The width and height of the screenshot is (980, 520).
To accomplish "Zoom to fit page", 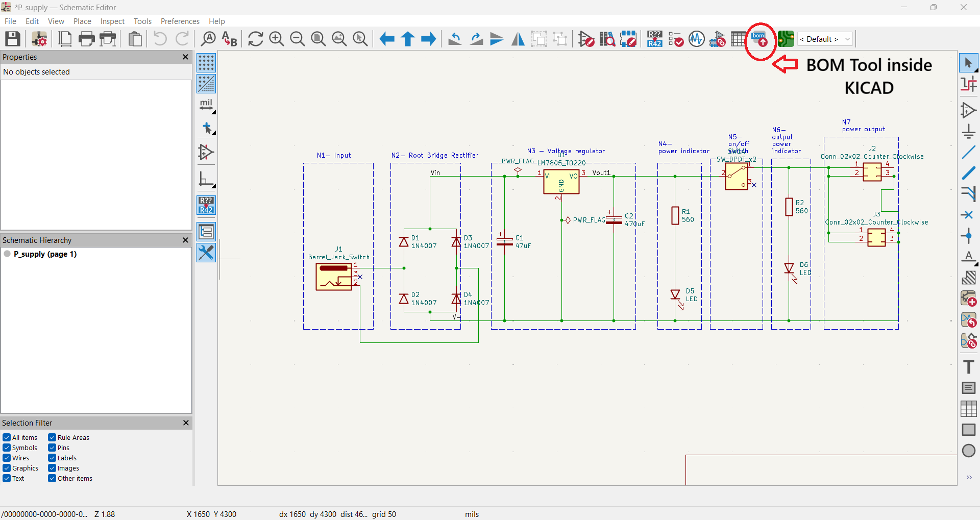I will (318, 39).
